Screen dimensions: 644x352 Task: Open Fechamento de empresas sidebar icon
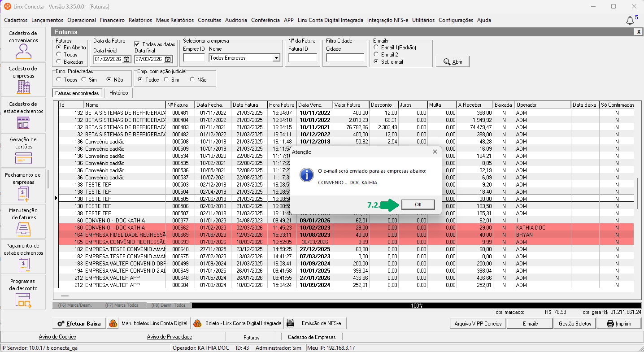point(23,186)
